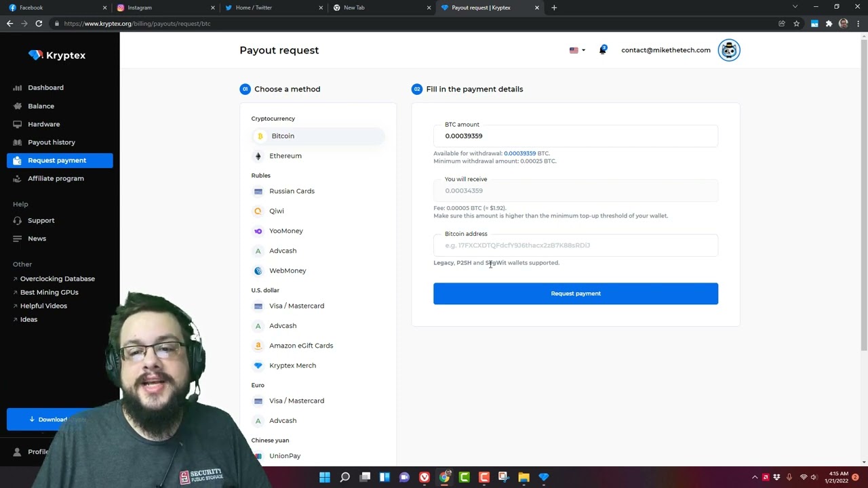Open the volume tray icon
This screenshot has height=488, width=868.
tap(813, 477)
